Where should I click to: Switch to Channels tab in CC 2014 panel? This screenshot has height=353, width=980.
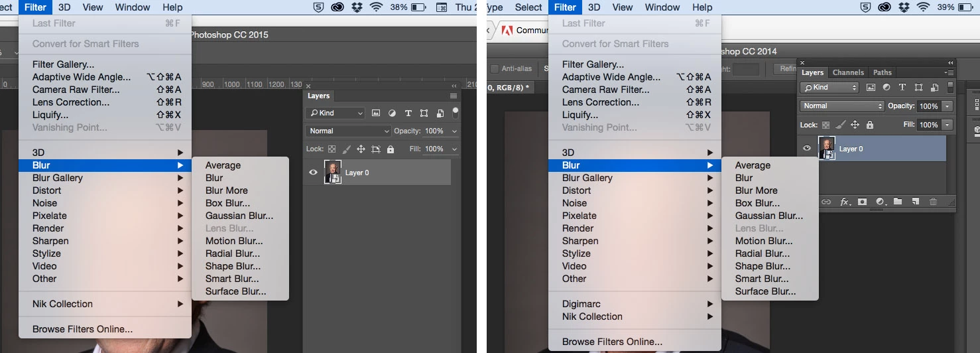(849, 72)
